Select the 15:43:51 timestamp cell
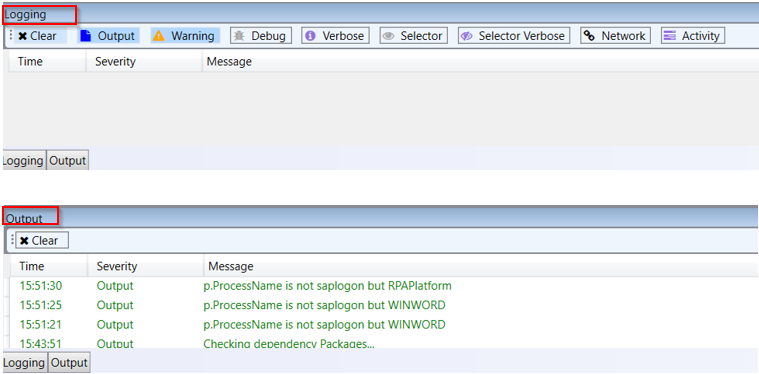The image size is (759, 374). [41, 344]
